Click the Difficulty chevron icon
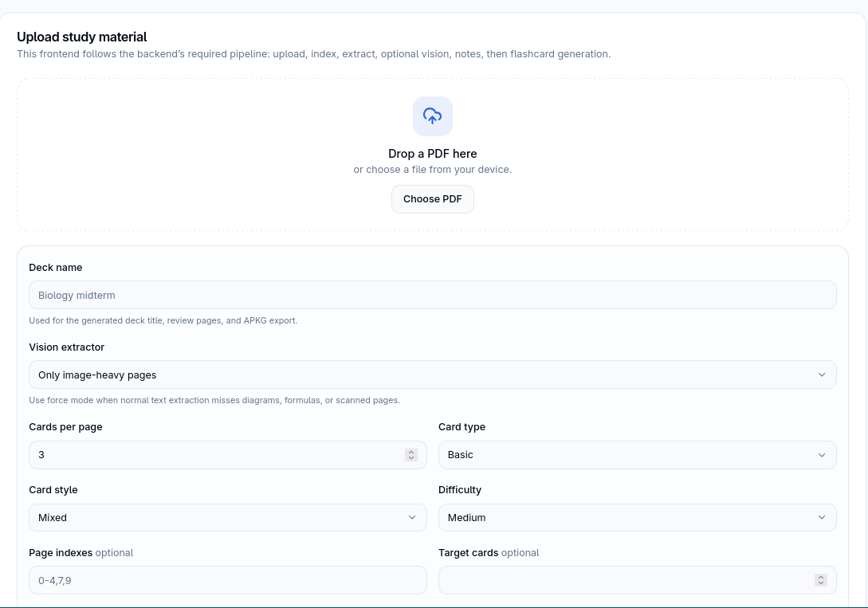The height and width of the screenshot is (608, 868). coord(822,517)
